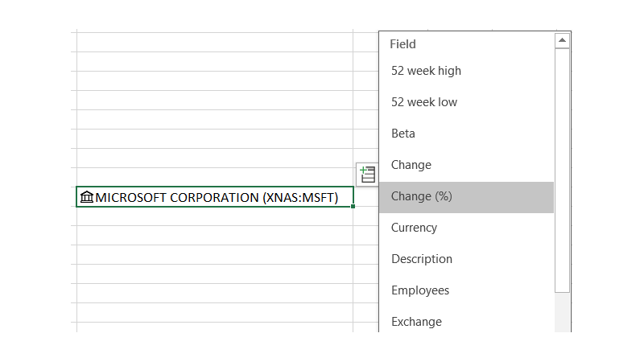Select the empty cell directly below Microsoft cell
The width and height of the screenshot is (644, 362).
point(214,216)
